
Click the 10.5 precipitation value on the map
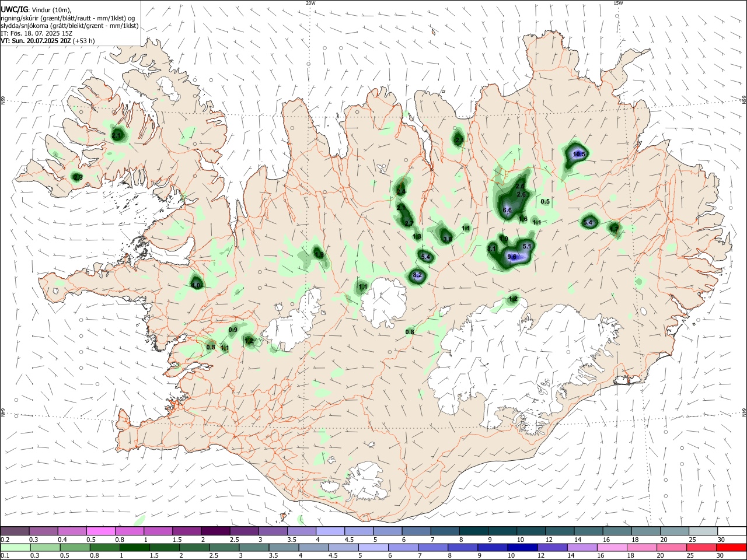(578, 154)
